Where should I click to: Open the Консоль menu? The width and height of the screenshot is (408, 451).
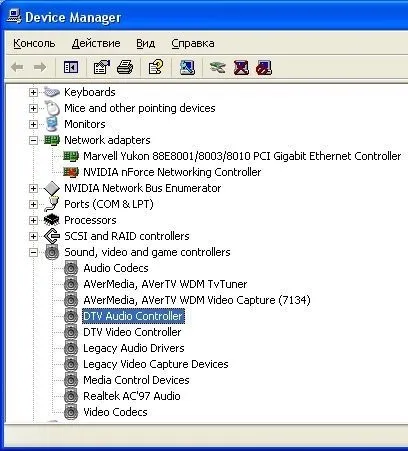[x=34, y=43]
